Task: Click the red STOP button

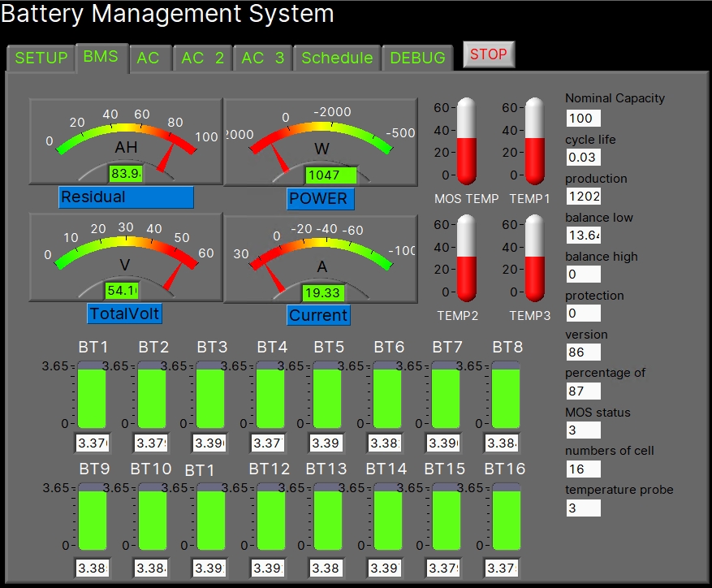Action: coord(489,54)
